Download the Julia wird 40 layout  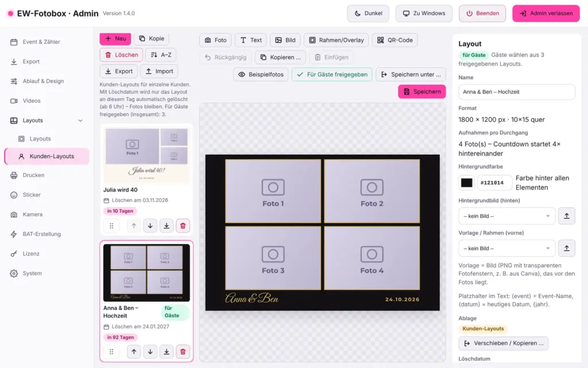(x=167, y=226)
